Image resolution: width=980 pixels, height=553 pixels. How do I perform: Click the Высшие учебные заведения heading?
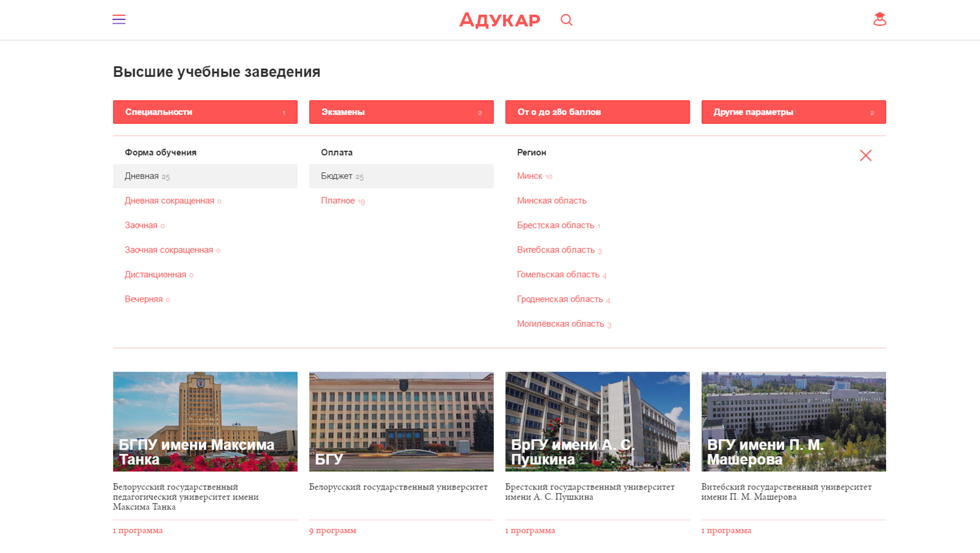217,72
